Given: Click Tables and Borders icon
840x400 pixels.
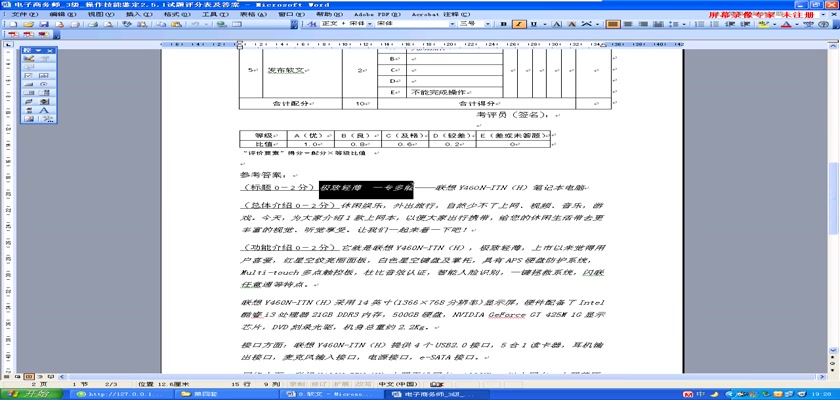Looking at the screenshot, I should [x=236, y=25].
